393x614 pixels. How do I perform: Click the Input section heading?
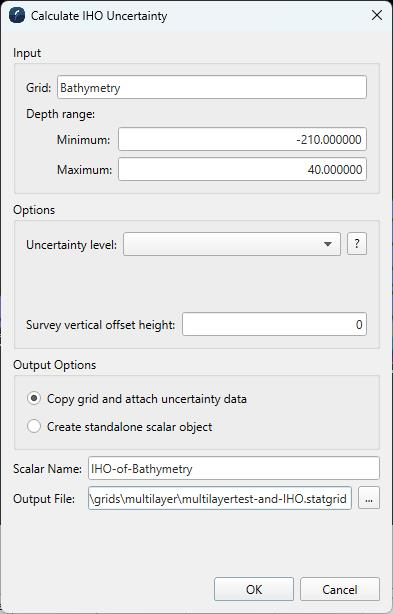(27, 53)
